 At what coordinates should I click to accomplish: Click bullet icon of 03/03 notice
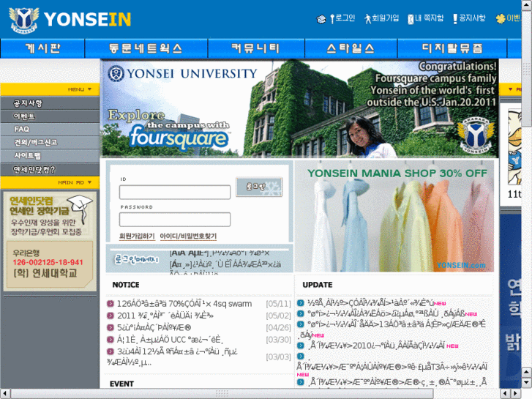[110, 351]
